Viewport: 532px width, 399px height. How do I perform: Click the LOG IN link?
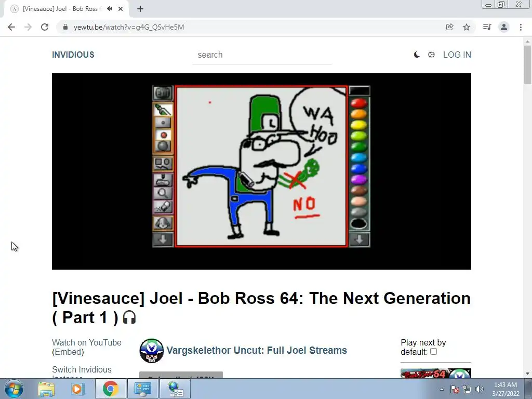click(457, 55)
